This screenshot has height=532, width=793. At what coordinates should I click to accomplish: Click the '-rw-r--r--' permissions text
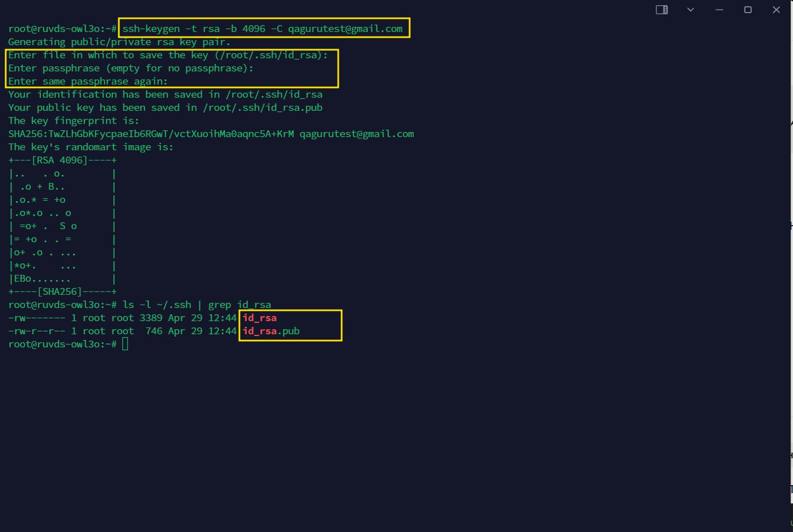click(37, 331)
